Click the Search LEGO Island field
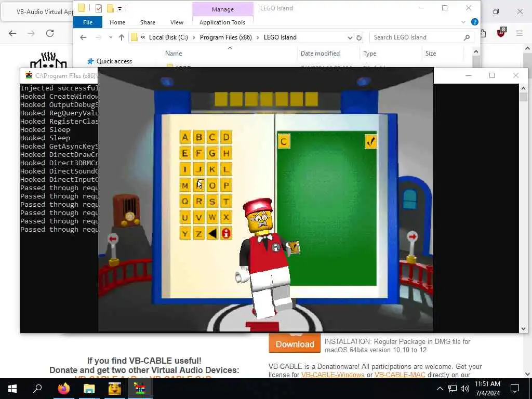Image resolution: width=532 pixels, height=399 pixels. coord(421,37)
